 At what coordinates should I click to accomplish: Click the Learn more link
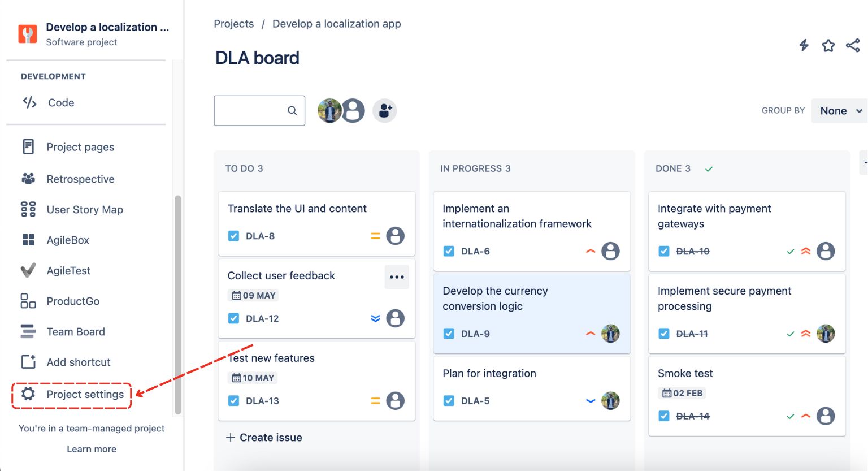point(92,449)
